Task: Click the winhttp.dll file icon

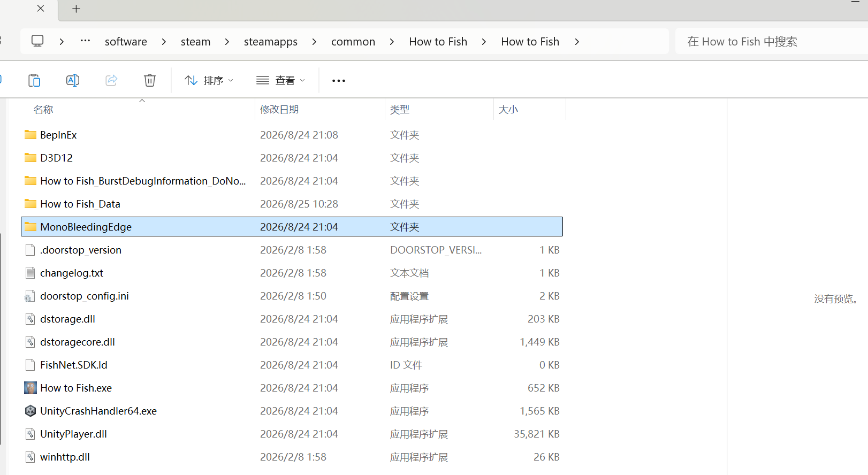Action: pyautogui.click(x=31, y=457)
